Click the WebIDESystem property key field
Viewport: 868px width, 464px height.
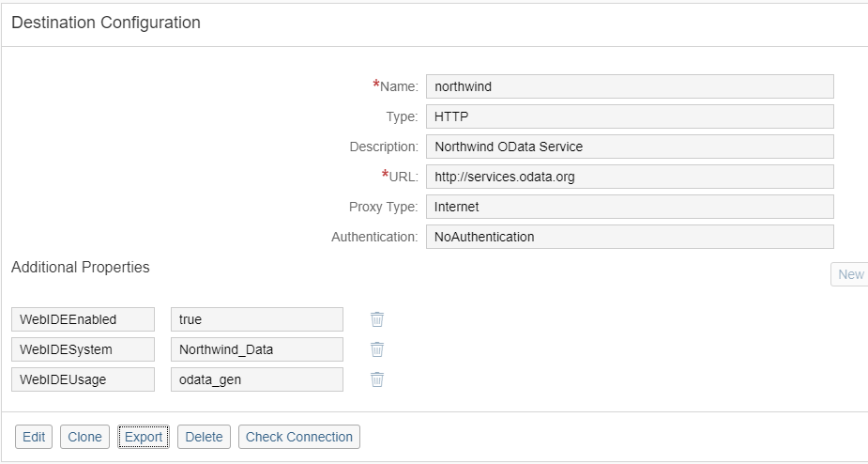(x=83, y=349)
